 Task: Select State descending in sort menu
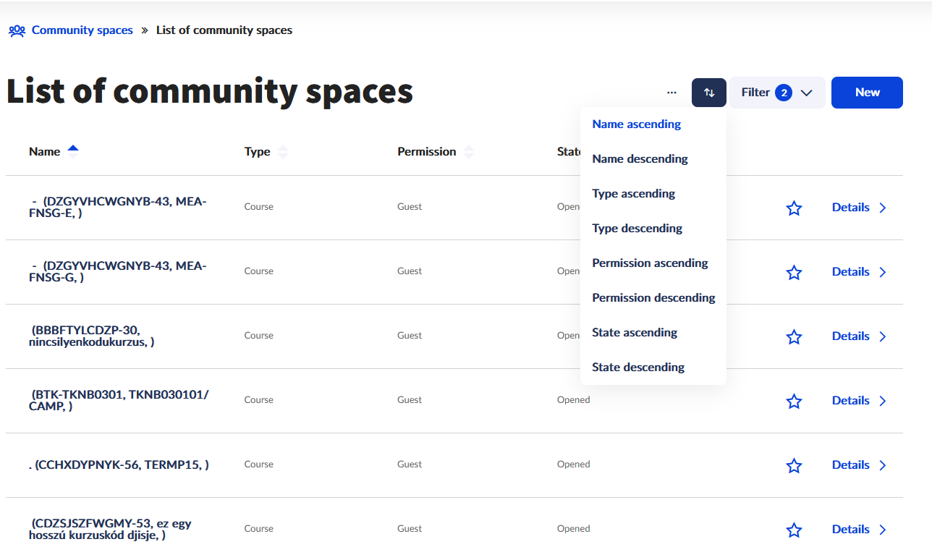coord(637,368)
